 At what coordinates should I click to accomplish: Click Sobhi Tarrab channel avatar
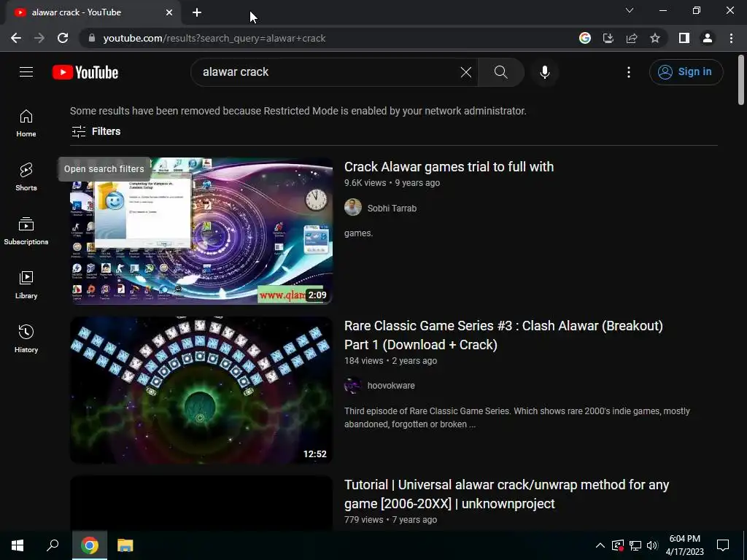point(353,208)
